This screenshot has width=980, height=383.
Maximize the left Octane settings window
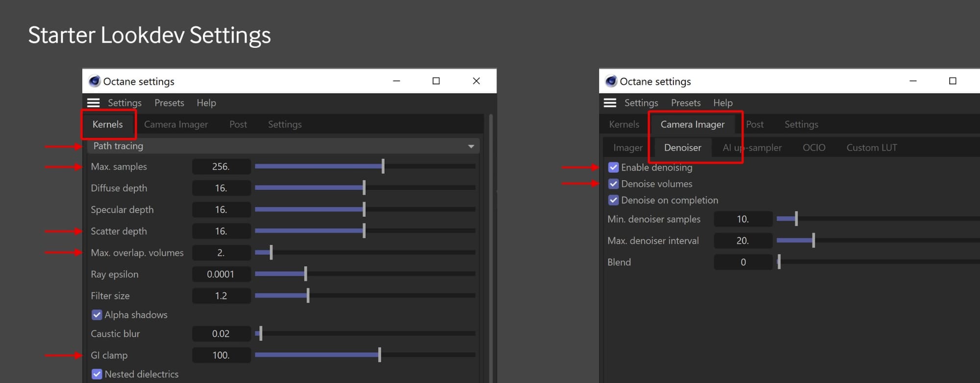coord(436,81)
